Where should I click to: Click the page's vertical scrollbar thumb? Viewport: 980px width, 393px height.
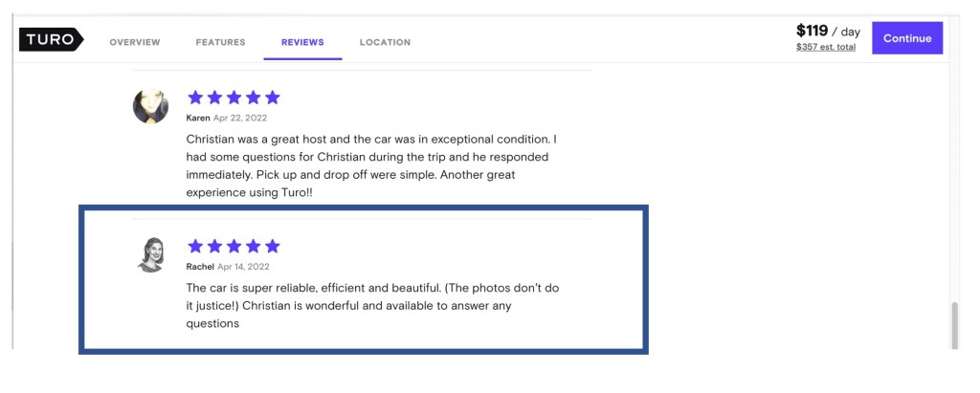point(952,326)
